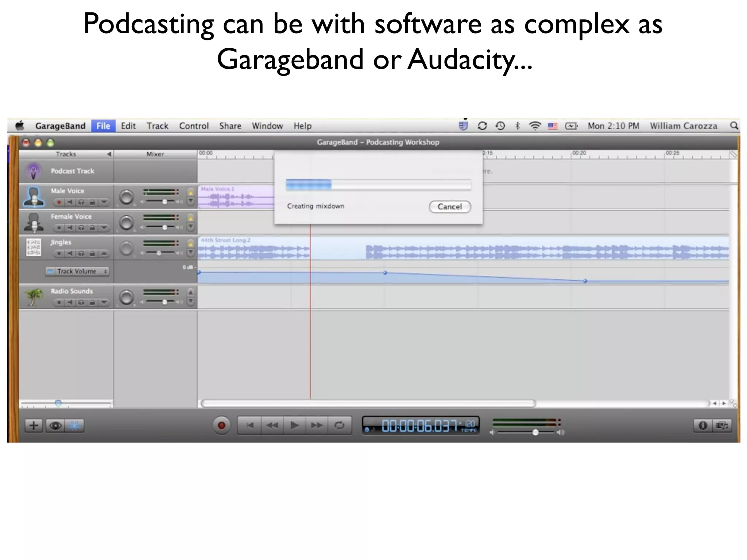Image resolution: width=747 pixels, height=560 pixels.
Task: Solo the Female Voice track
Action: (81, 228)
